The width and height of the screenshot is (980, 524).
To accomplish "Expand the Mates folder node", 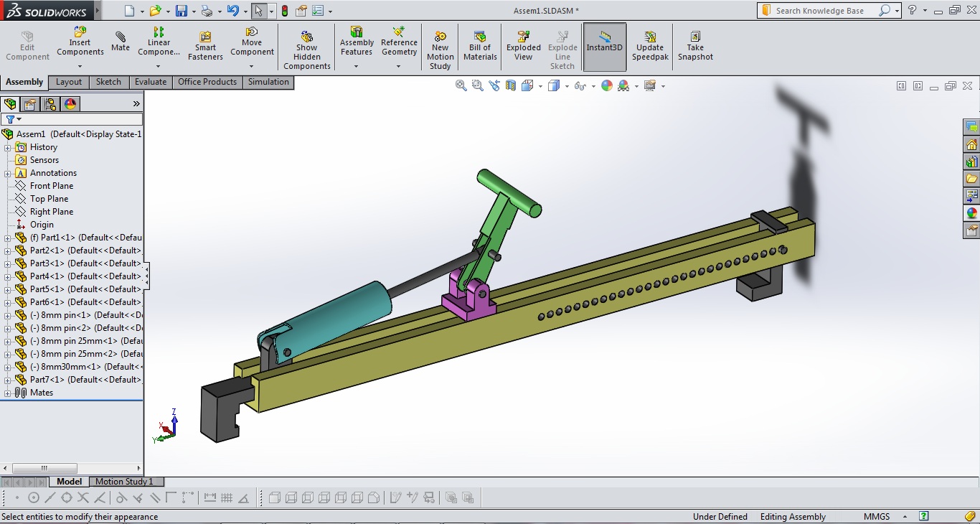I will click(x=8, y=393).
